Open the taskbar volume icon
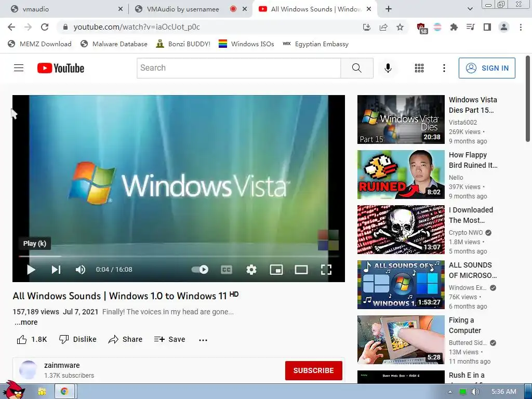 coord(475,392)
